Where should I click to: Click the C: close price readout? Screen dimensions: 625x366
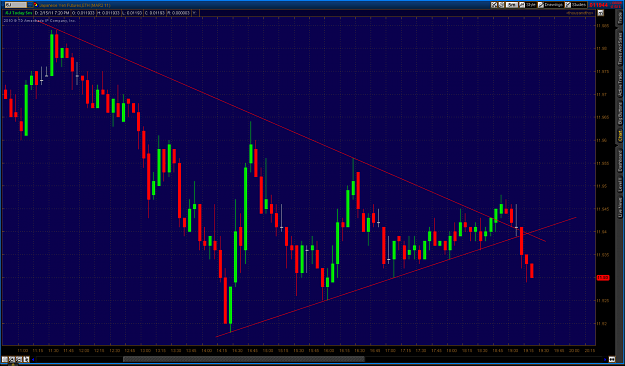[x=155, y=13]
